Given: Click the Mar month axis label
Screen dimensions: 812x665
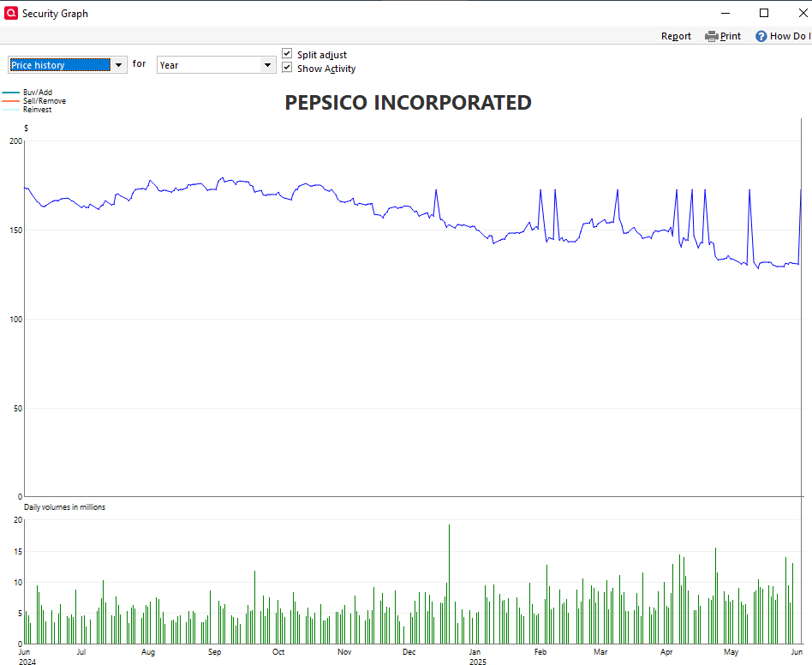Looking at the screenshot, I should click(x=600, y=651).
